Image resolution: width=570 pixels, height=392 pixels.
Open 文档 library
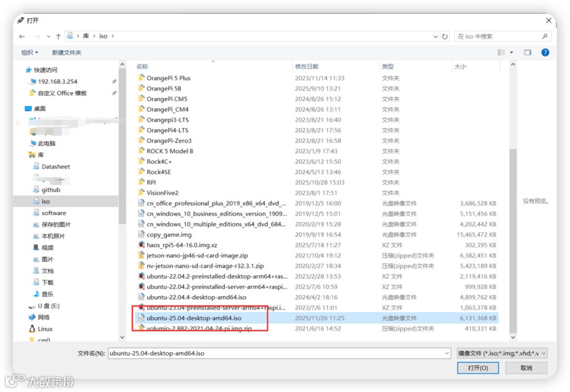tap(47, 271)
